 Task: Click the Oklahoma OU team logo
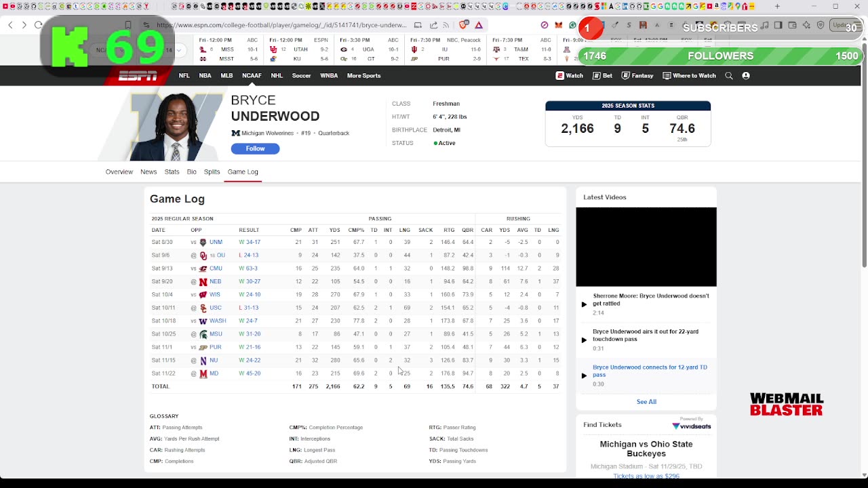pos(203,256)
